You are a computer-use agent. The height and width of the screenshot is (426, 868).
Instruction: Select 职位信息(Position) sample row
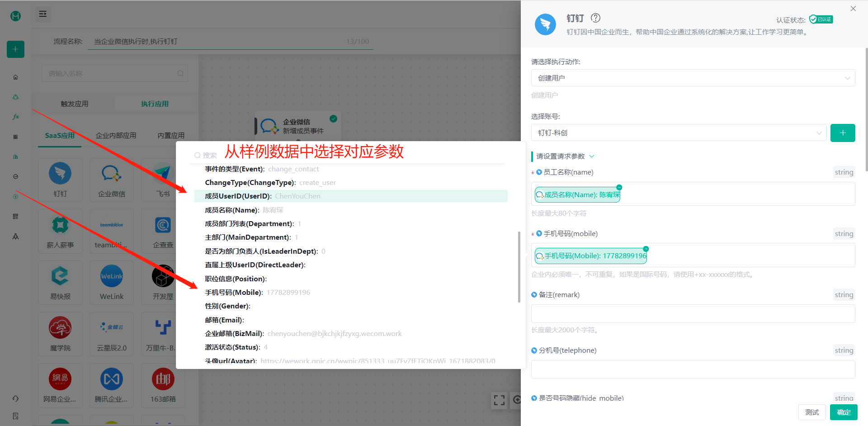tap(351, 279)
